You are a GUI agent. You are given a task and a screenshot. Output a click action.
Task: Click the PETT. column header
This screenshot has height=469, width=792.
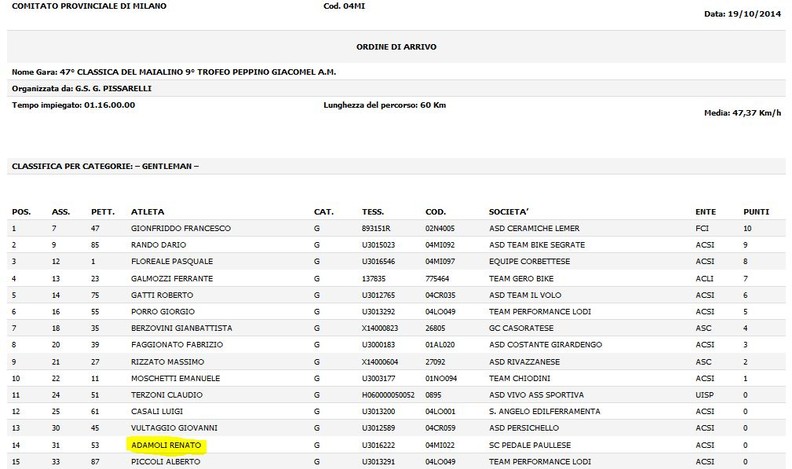pos(103,212)
